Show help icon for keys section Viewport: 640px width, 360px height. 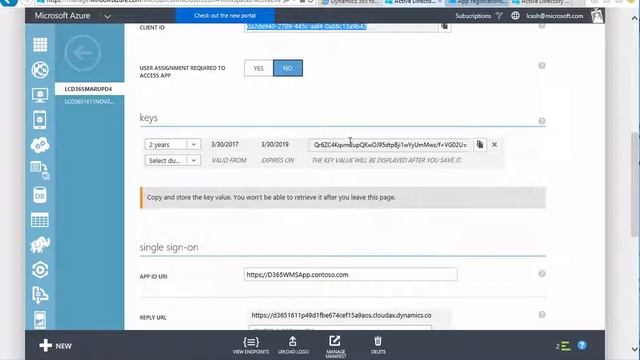(542, 121)
